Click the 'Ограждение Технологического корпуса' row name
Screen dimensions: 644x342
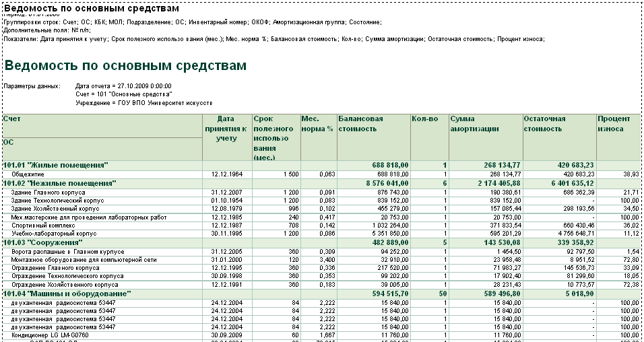(67, 276)
